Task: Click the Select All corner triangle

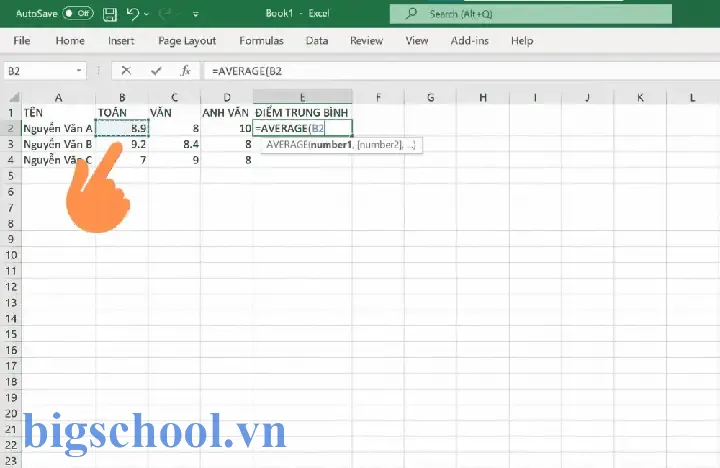Action: [x=14, y=97]
